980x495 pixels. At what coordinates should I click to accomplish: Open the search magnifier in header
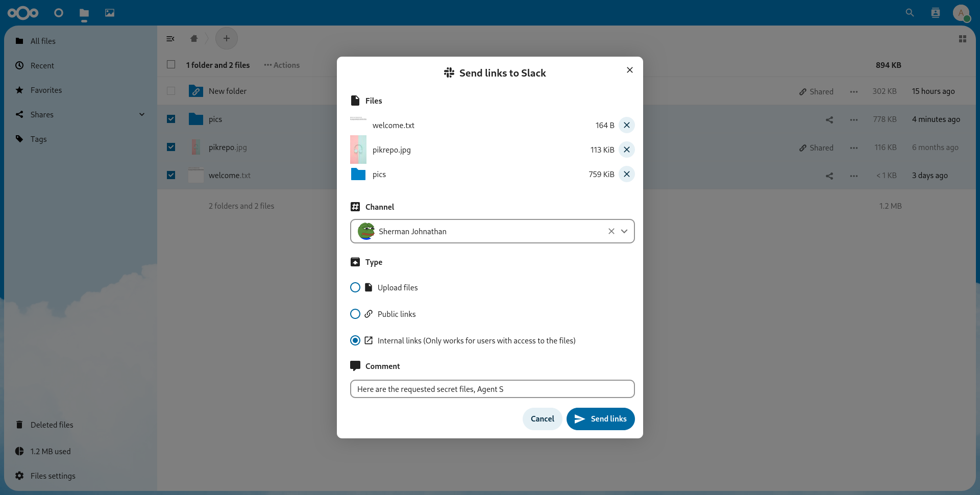click(910, 13)
